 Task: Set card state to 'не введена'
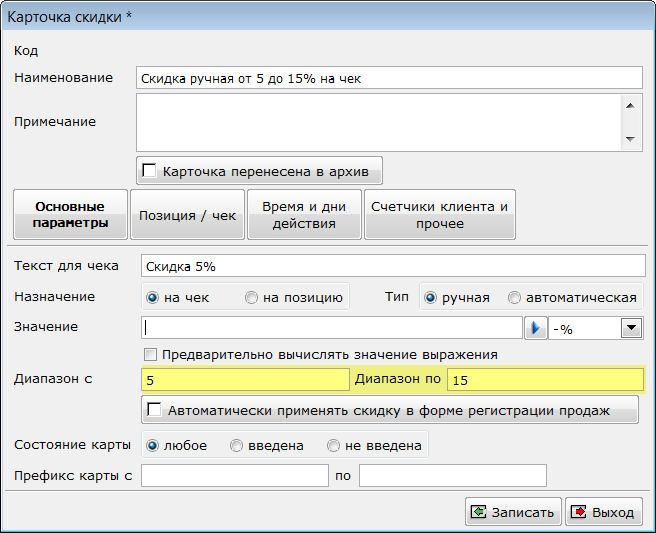pos(333,446)
